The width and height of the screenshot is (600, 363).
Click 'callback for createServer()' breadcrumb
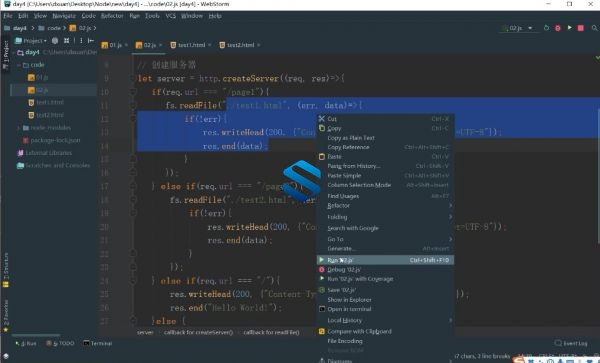point(198,332)
